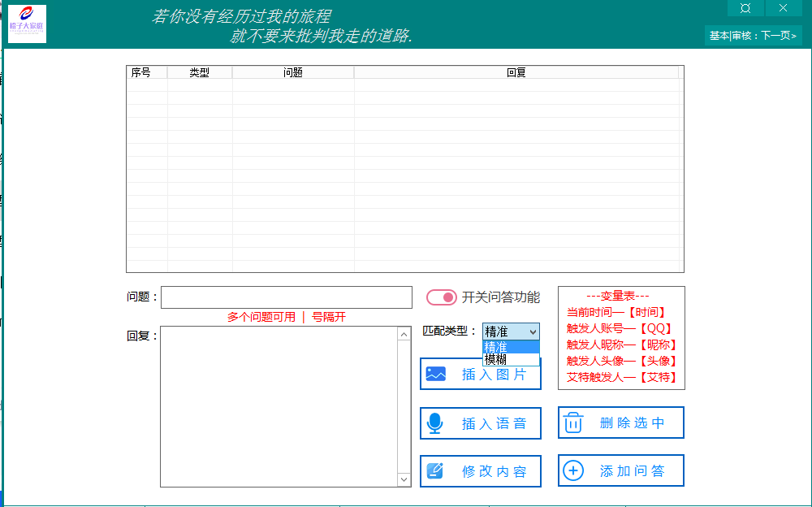812x507 pixels.
Task: Click the pencil icon on 修改内容 button
Action: coord(435,470)
